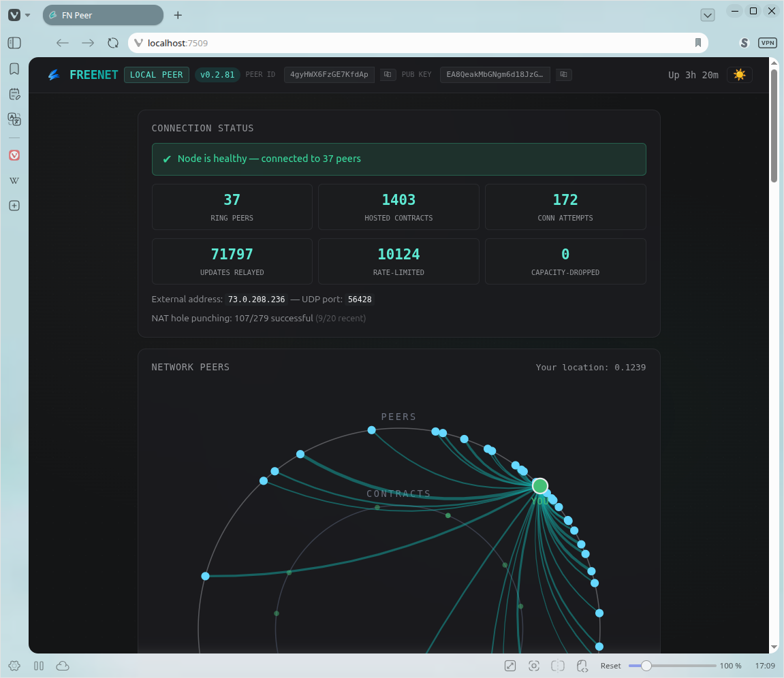Open Vivaldi settings gear in status bar
Image resolution: width=784 pixels, height=678 pixels.
click(x=14, y=666)
